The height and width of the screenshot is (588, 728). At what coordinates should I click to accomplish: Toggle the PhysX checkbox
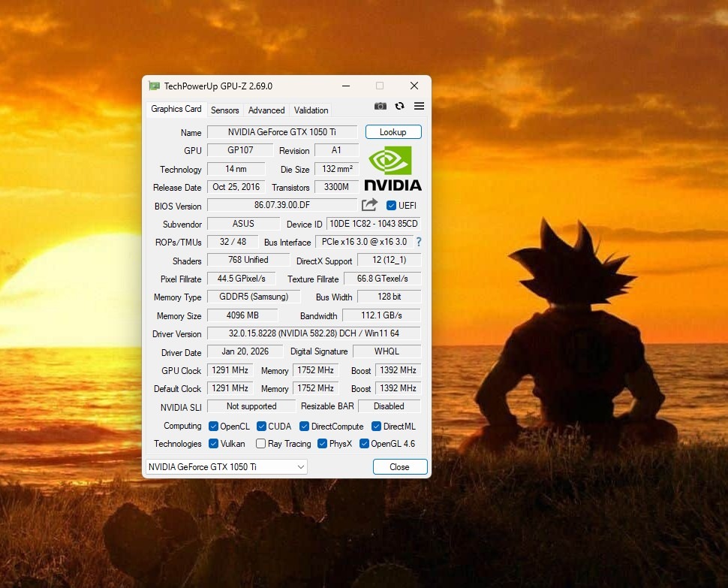[x=322, y=444]
